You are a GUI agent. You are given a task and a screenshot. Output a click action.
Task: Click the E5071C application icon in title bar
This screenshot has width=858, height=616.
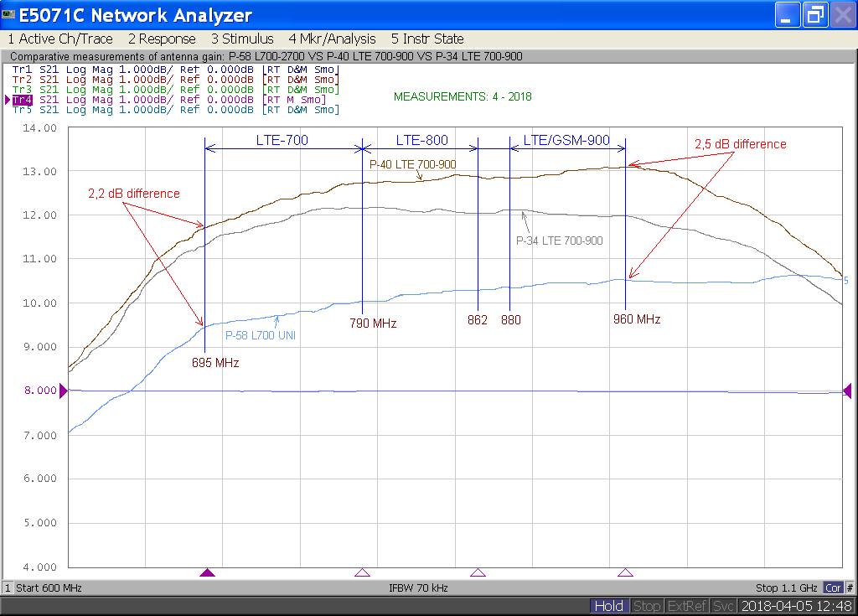[x=8, y=16]
